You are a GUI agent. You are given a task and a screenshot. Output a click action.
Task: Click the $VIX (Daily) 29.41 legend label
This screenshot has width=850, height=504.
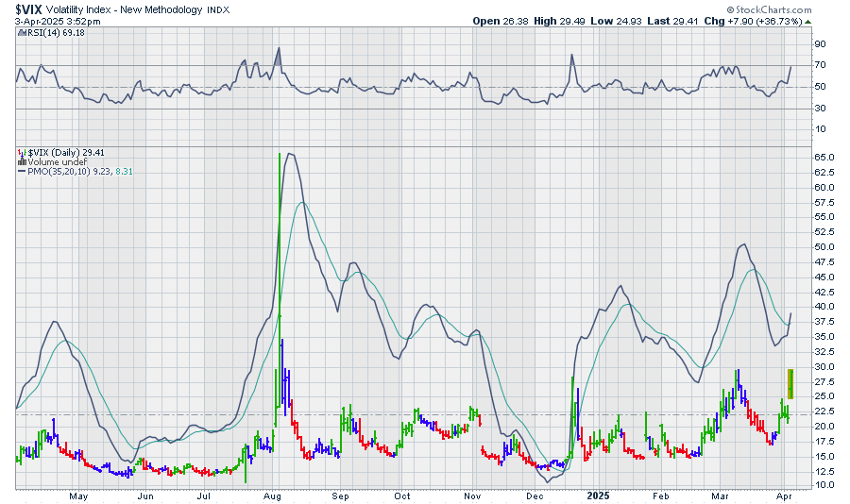pos(63,152)
